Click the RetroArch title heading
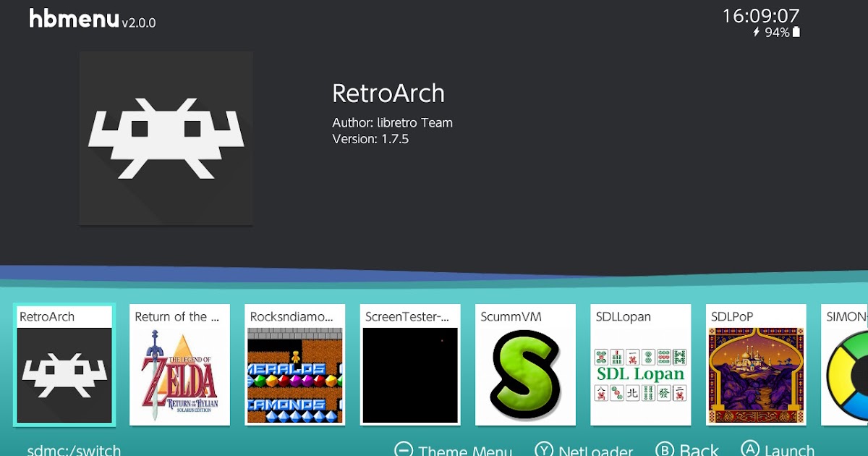This screenshot has height=456, width=868. tap(388, 93)
